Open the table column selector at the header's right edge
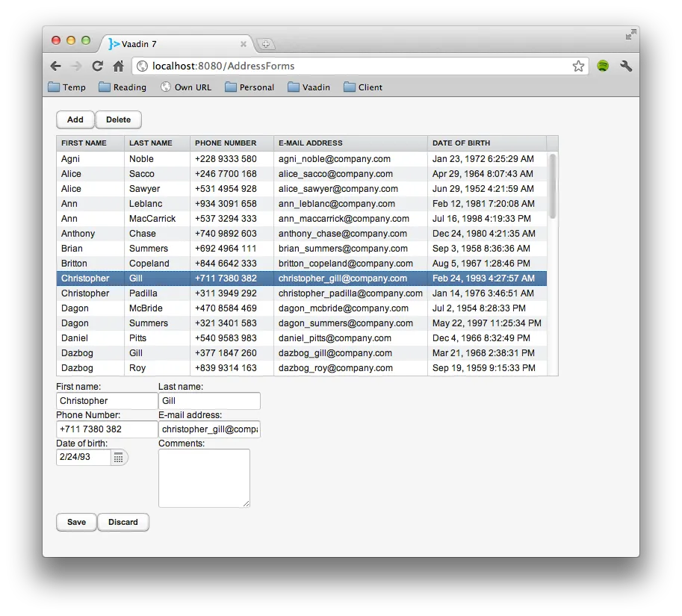Screen dimensions: 682x616 pos(553,143)
